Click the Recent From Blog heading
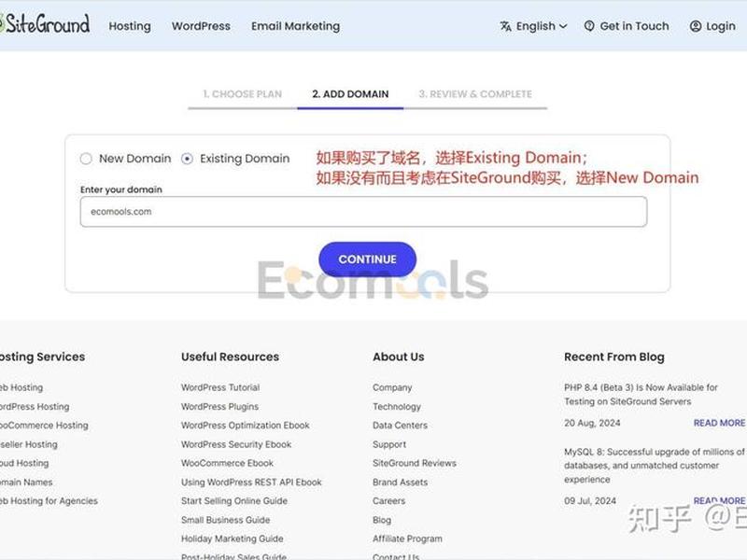The image size is (747, 560). coord(614,357)
